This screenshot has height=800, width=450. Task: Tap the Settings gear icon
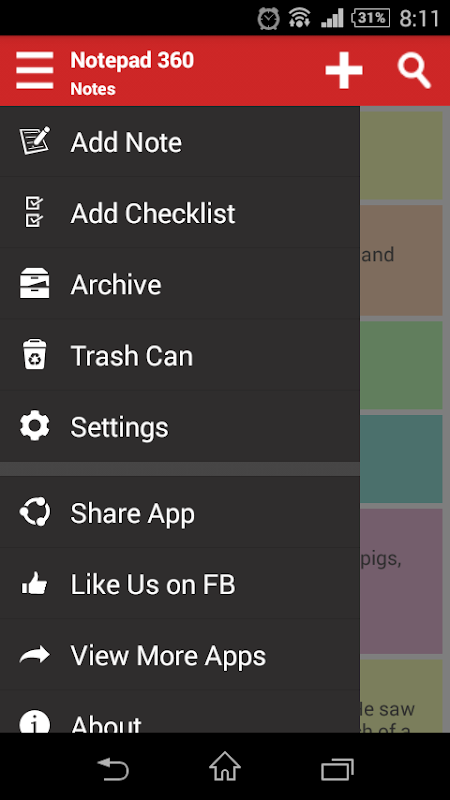[x=35, y=426]
